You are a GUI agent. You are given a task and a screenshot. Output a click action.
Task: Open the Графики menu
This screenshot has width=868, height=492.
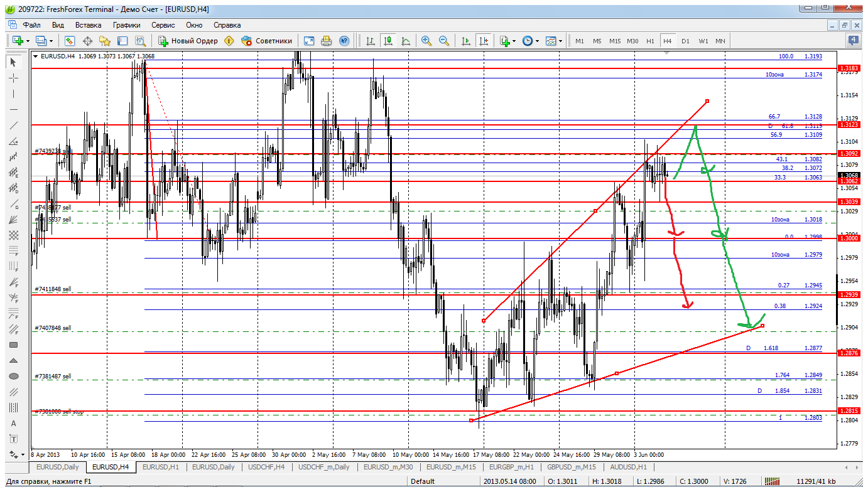pyautogui.click(x=126, y=25)
